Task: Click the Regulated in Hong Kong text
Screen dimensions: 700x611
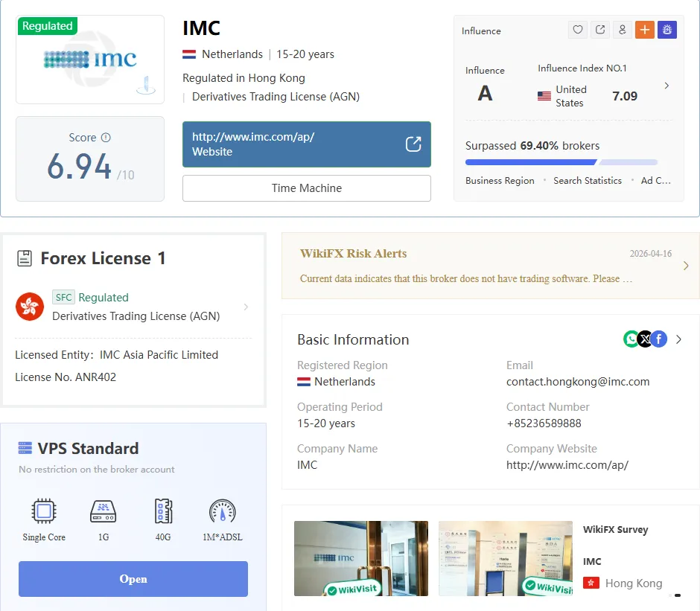Action: pos(244,78)
